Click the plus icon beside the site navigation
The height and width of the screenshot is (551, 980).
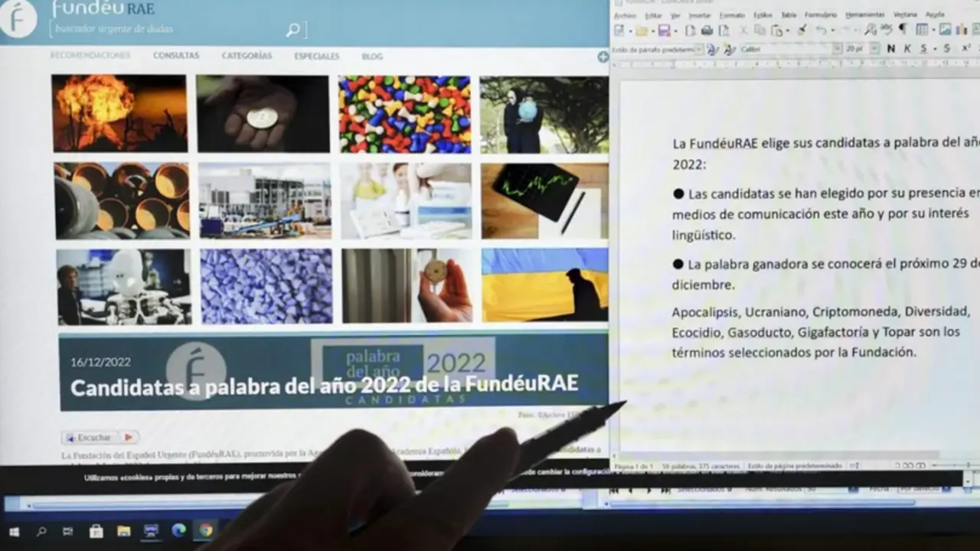click(x=603, y=57)
